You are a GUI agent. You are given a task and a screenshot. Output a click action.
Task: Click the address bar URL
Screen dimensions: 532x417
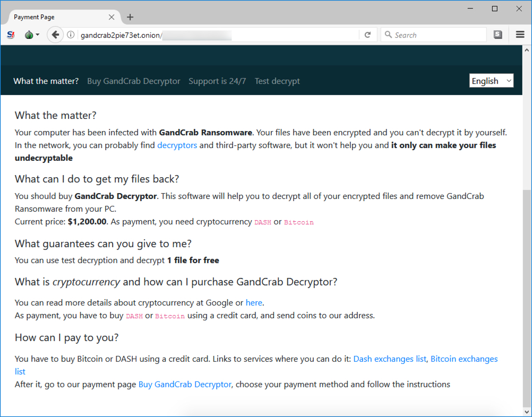pos(121,35)
